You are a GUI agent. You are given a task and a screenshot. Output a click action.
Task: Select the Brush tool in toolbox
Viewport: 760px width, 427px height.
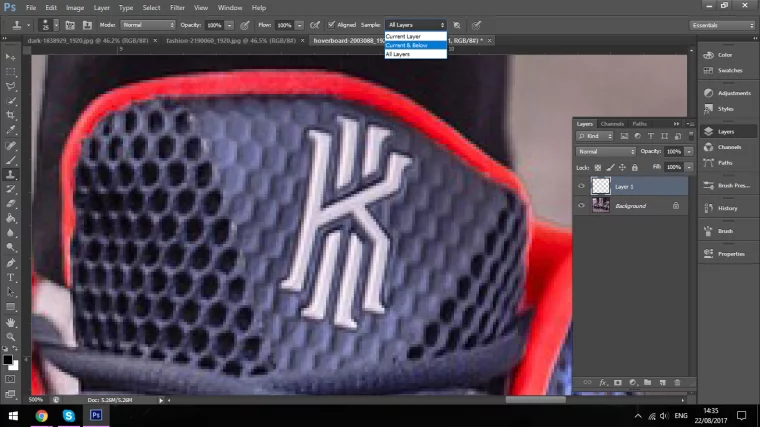coord(10,160)
